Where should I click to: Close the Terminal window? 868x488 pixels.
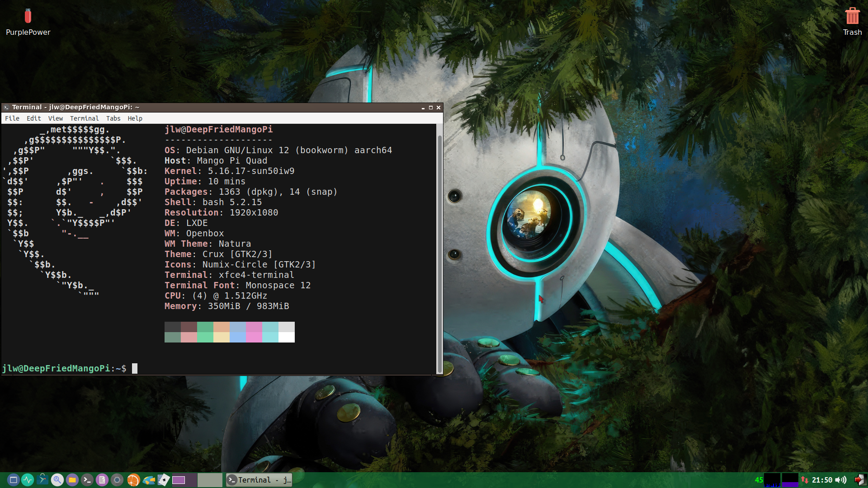pos(439,108)
